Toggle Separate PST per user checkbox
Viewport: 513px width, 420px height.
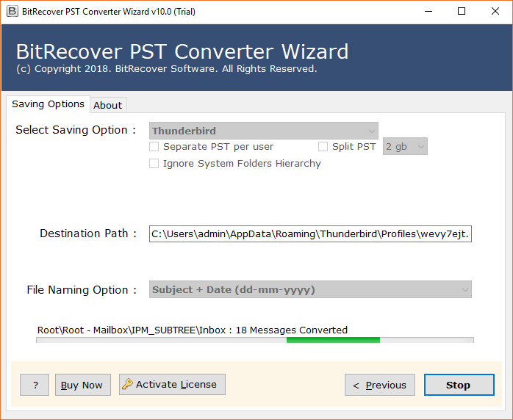(x=154, y=146)
